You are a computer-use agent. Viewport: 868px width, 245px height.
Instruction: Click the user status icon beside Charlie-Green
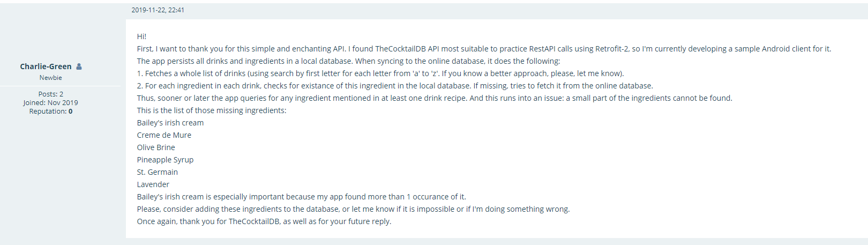79,66
